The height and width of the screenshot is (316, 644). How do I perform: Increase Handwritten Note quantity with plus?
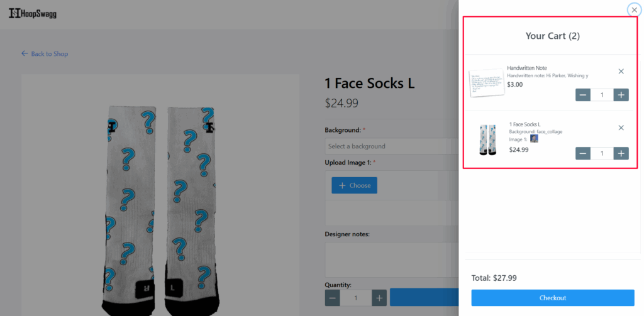click(621, 95)
